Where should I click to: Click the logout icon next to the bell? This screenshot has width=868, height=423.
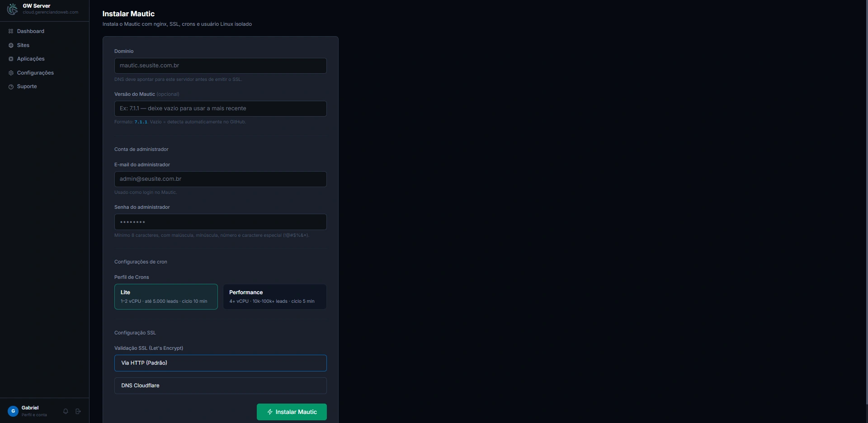[x=78, y=411]
